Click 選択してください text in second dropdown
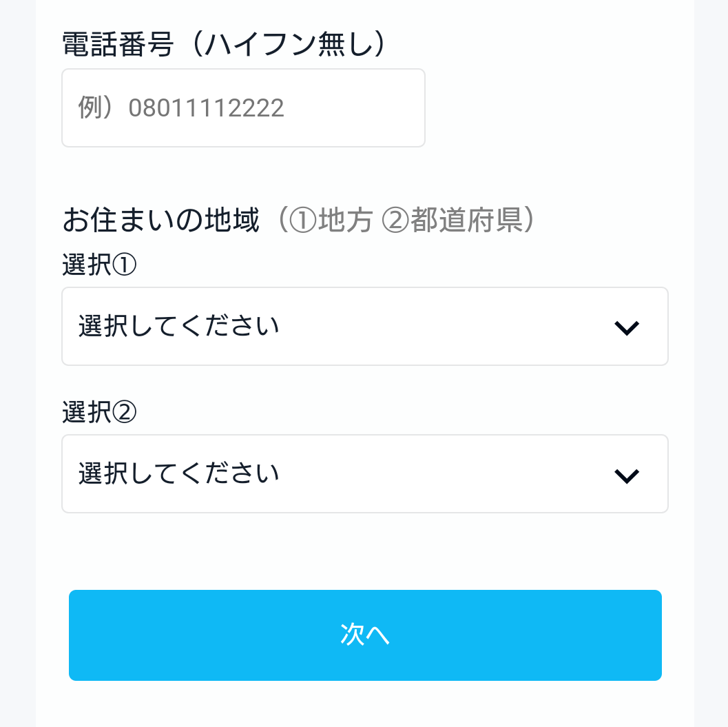Viewport: 728px width, 727px height. point(179,474)
